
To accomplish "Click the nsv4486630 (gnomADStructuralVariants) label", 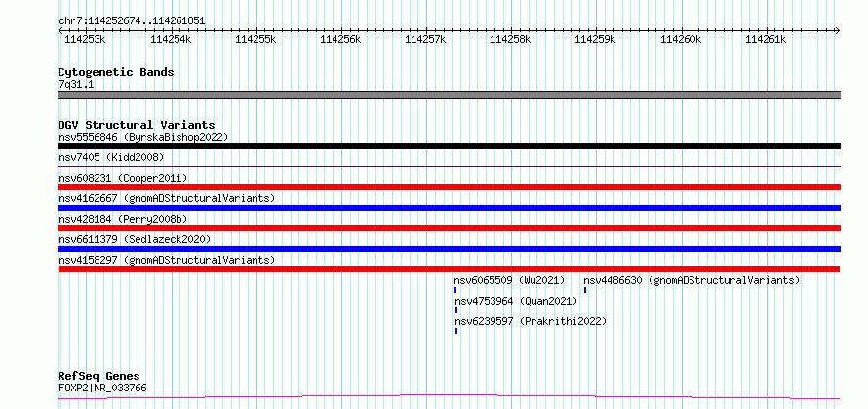I will (692, 280).
